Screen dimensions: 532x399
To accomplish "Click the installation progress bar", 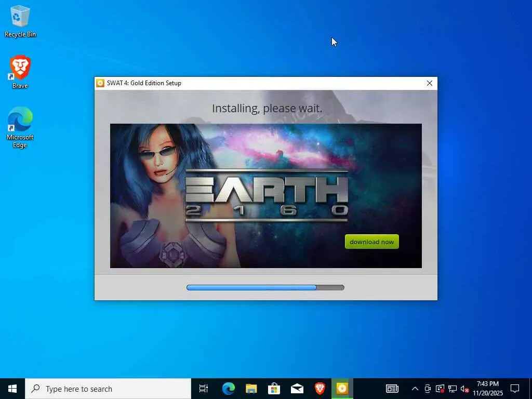I will pyautogui.click(x=265, y=287).
